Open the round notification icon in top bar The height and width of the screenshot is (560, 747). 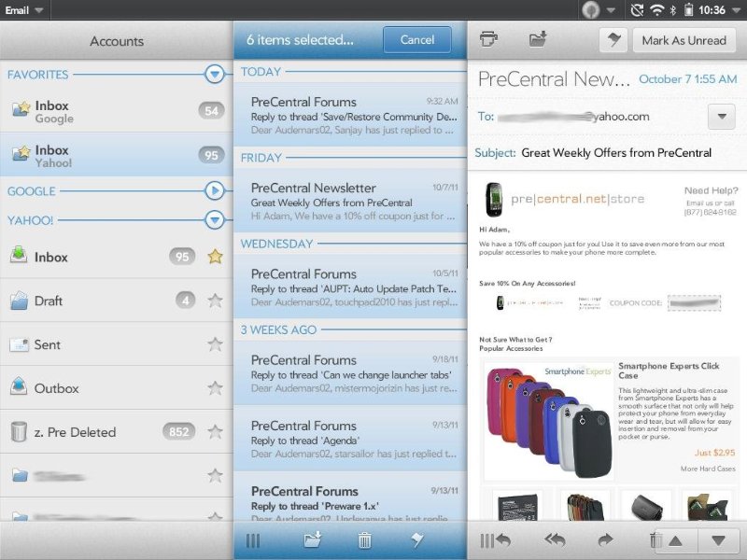591,10
